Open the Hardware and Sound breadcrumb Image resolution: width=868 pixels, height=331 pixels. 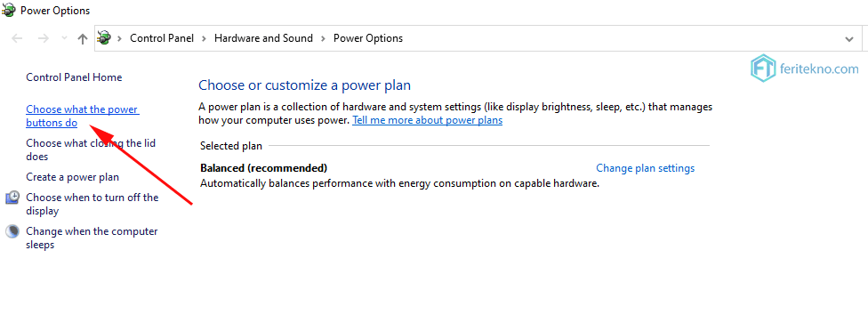coord(263,38)
